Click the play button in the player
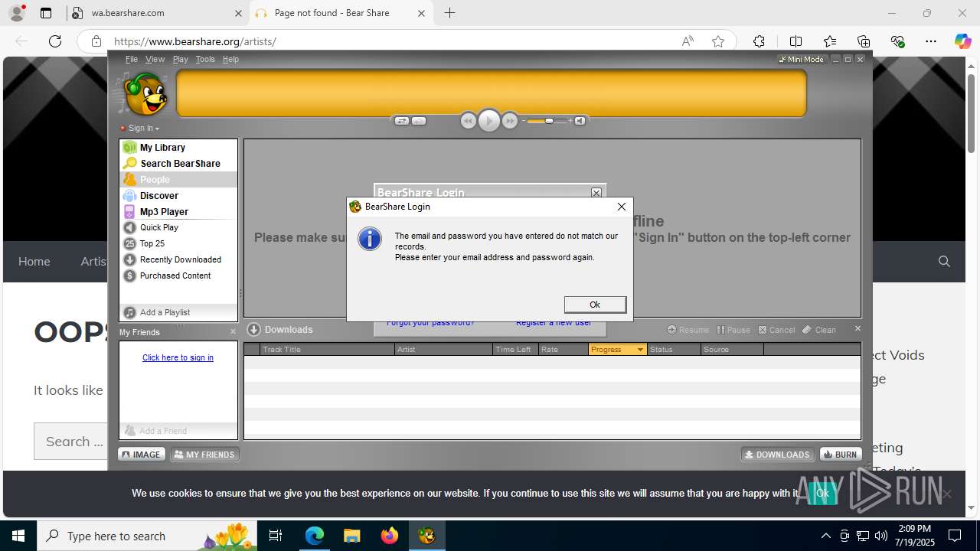Screen dimensions: 980x551 tap(489, 121)
